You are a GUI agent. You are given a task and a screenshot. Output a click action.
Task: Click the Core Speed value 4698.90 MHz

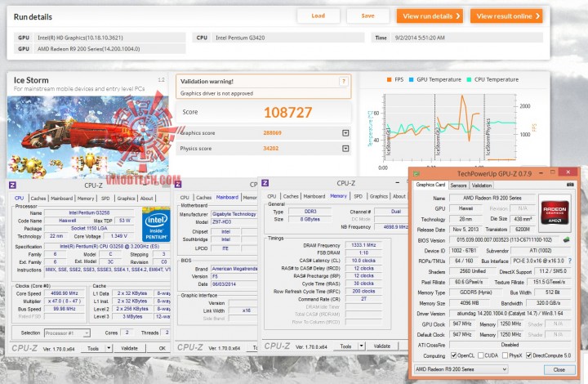(65, 293)
